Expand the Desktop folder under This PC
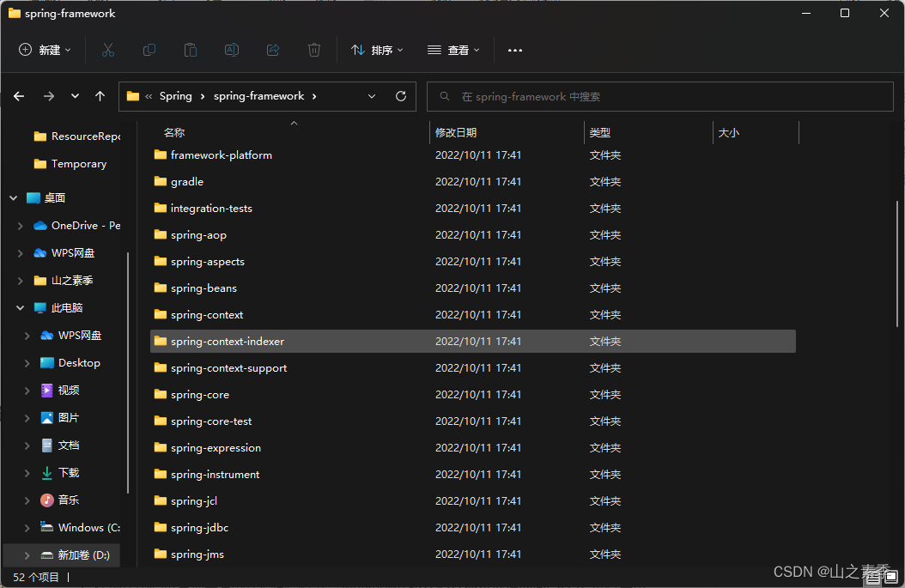 tap(27, 363)
